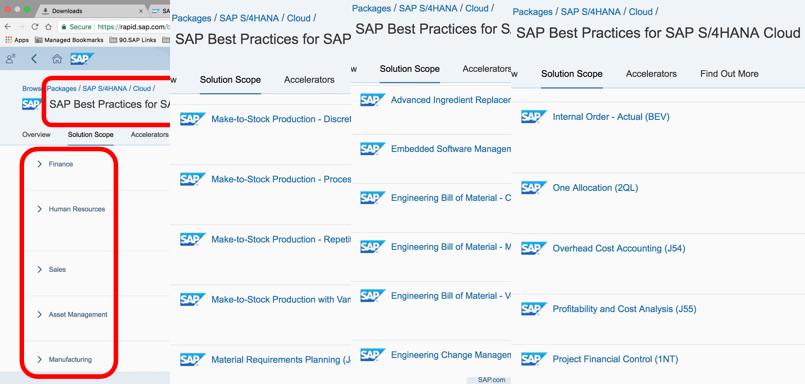Click the user profile icon in SAP header

pos(10,59)
